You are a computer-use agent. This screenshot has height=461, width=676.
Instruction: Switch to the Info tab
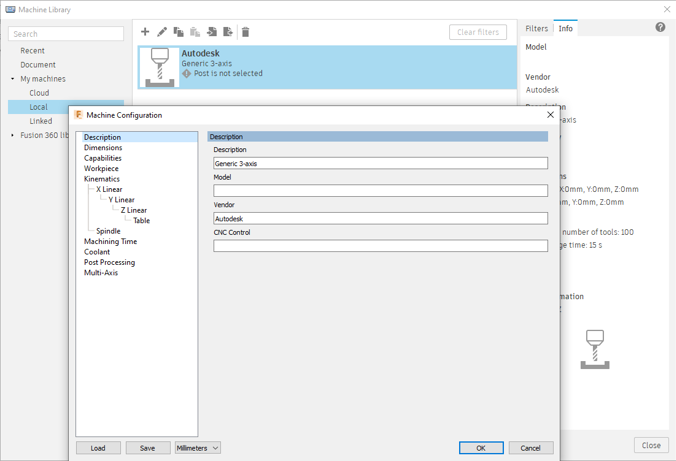pyautogui.click(x=566, y=28)
